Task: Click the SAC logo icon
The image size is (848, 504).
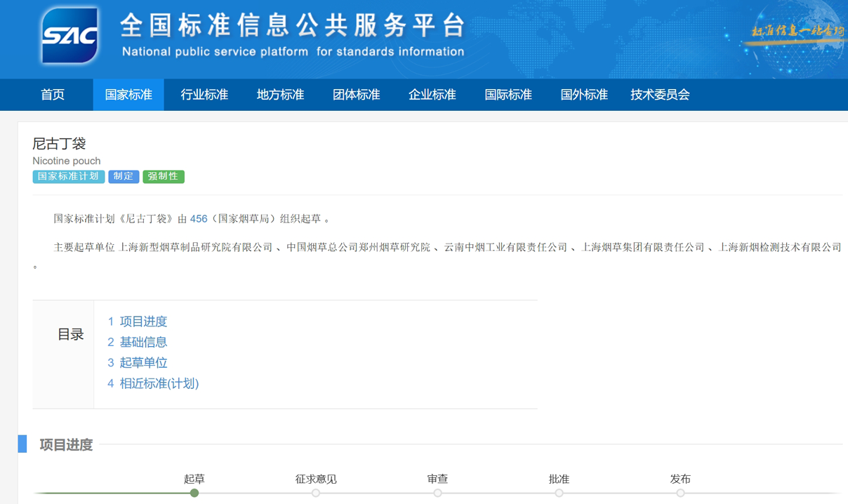Action: (x=69, y=36)
